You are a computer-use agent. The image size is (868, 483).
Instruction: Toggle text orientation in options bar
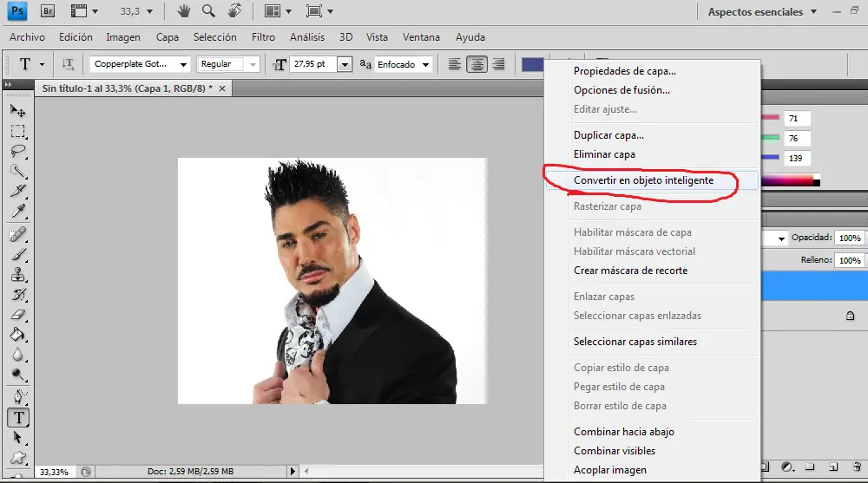click(68, 64)
